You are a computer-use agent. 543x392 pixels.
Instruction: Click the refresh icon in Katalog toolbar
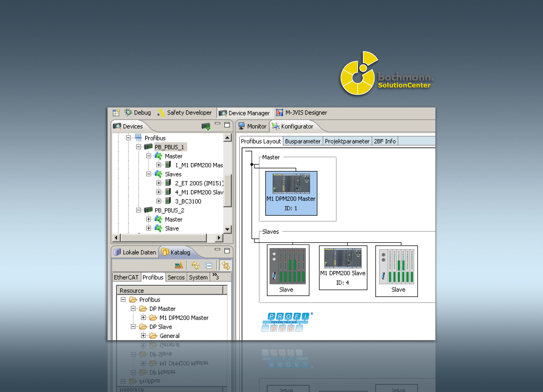(x=196, y=265)
